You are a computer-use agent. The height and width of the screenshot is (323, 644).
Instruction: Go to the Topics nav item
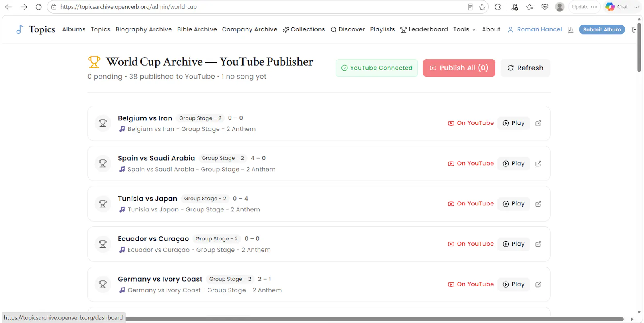(101, 29)
